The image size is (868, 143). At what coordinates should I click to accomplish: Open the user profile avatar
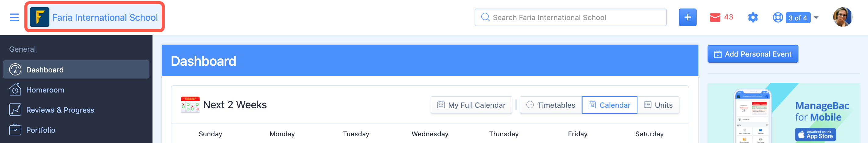843,17
